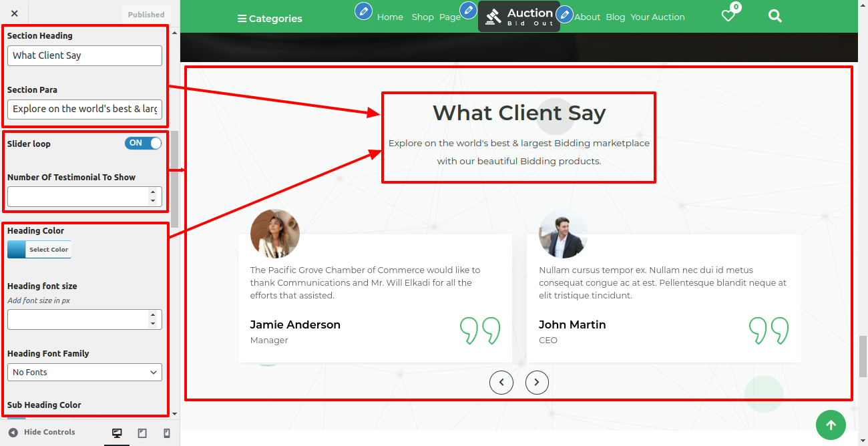Close the customizer with the X icon
868x446 pixels.
(x=15, y=13)
